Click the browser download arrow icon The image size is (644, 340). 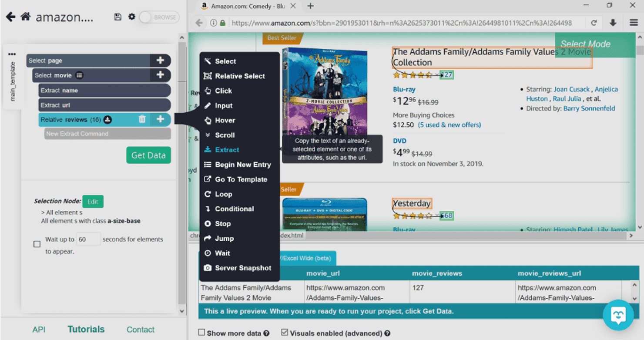pyautogui.click(x=613, y=23)
